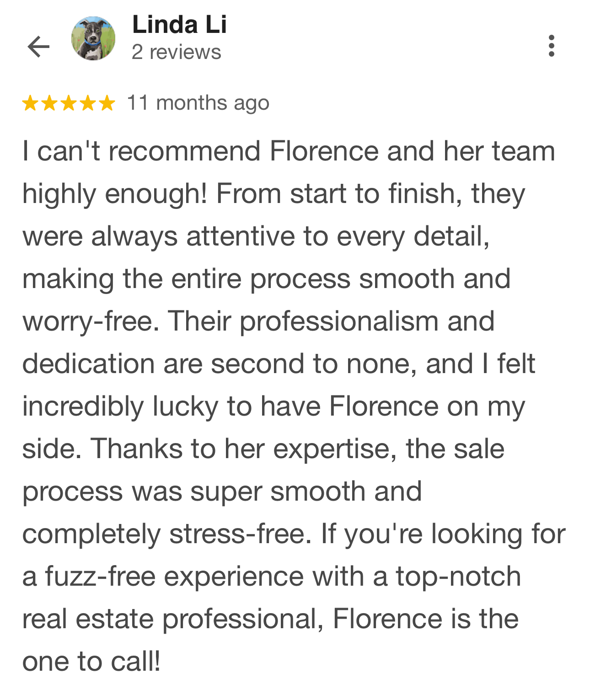Click the second rating star
The height and width of the screenshot is (700, 590).
point(49,103)
